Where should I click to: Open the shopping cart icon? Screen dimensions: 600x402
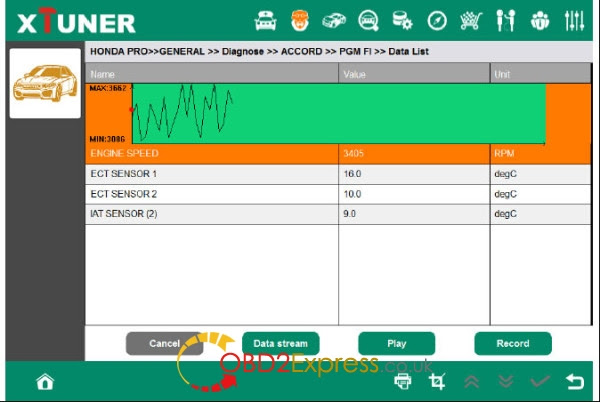pyautogui.click(x=471, y=20)
